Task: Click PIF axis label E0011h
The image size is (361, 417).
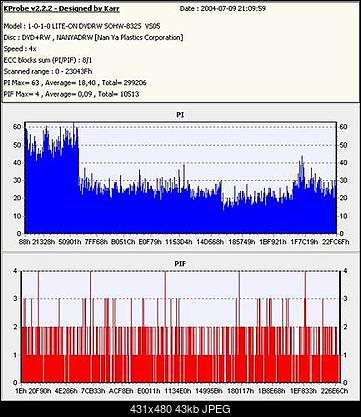Action: click(x=149, y=390)
